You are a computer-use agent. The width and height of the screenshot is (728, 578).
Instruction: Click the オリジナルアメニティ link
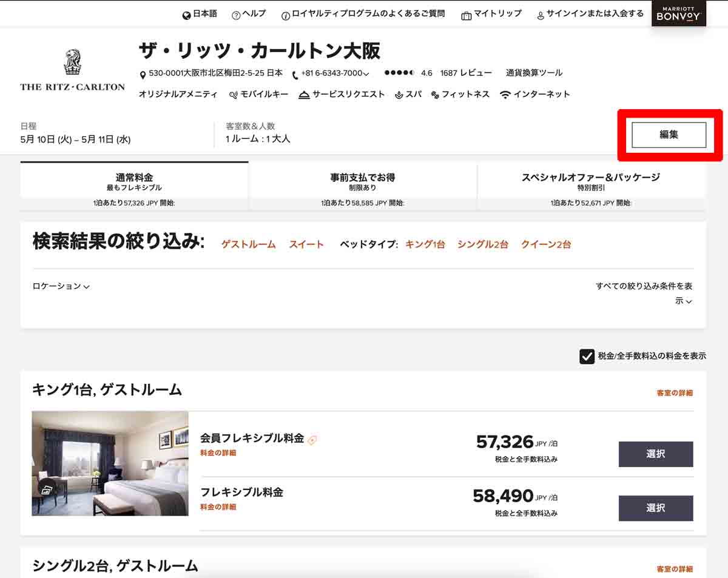pyautogui.click(x=178, y=95)
